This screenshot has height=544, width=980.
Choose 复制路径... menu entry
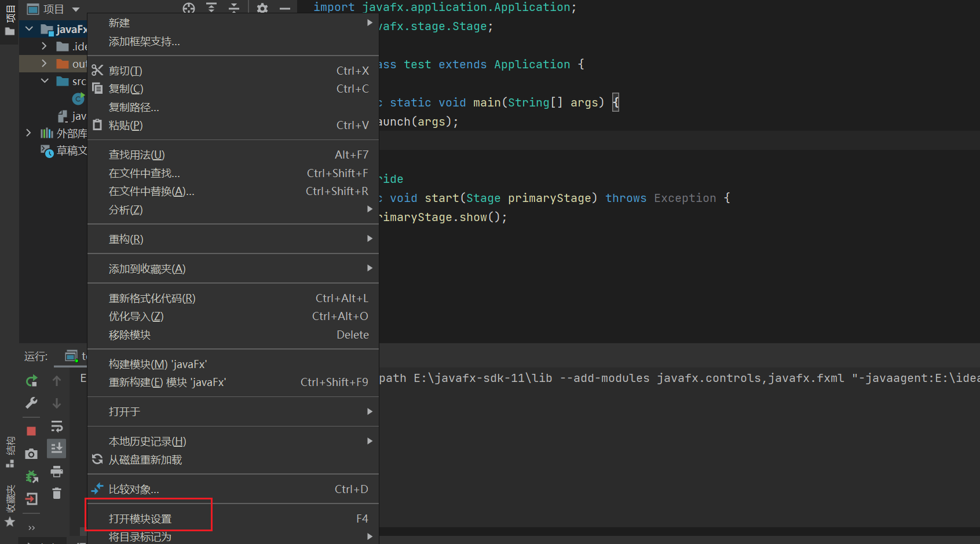point(233,107)
